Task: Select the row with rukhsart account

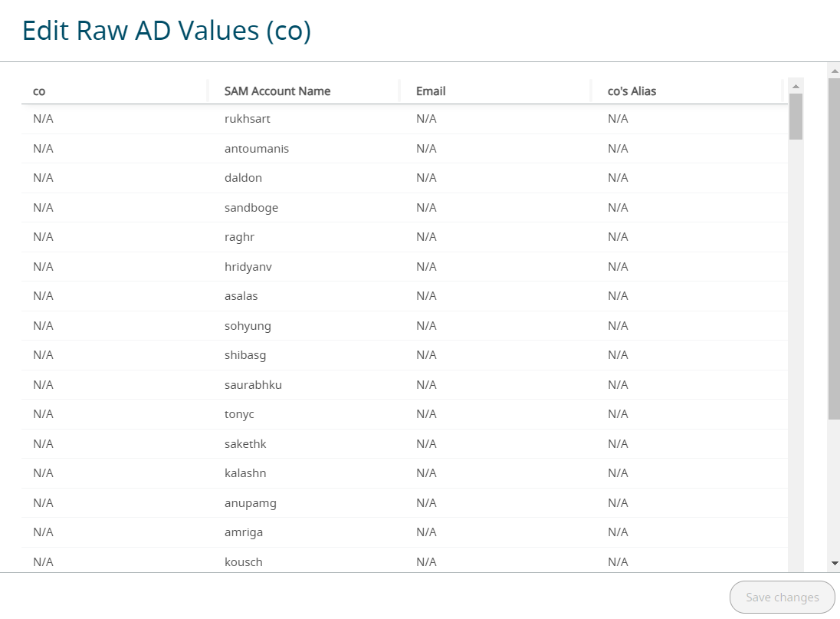Action: click(x=248, y=119)
